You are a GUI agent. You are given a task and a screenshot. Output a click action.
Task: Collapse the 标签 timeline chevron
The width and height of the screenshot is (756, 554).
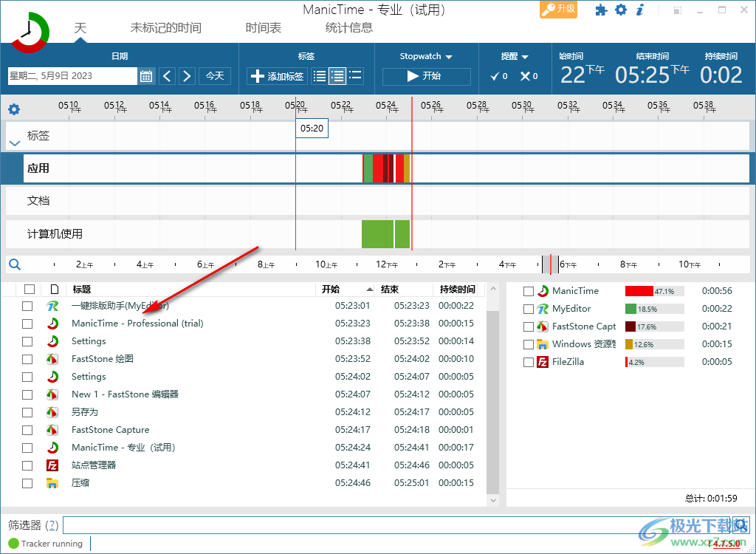point(15,143)
